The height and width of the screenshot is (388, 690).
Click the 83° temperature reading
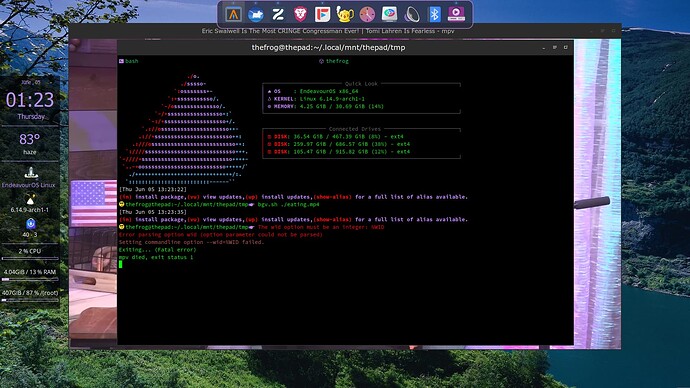pos(29,139)
